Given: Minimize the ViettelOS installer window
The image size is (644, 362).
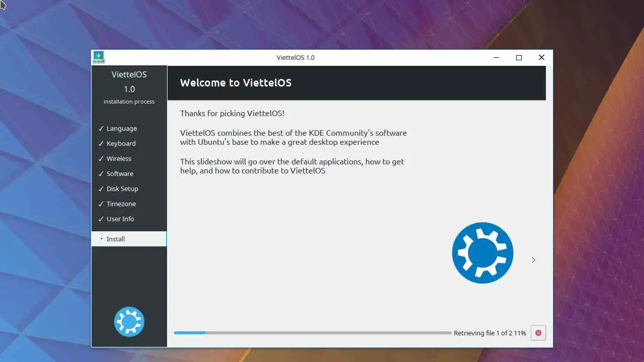Looking at the screenshot, I should click(497, 57).
